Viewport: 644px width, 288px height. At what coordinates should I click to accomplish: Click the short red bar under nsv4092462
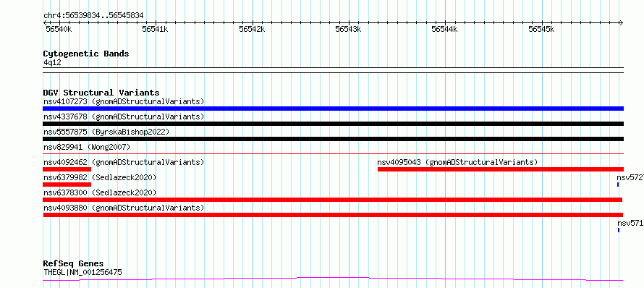67,169
